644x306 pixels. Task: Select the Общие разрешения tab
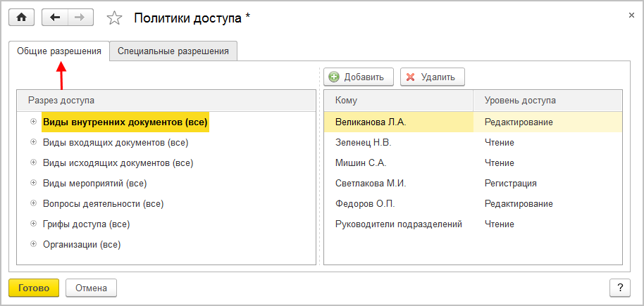59,51
